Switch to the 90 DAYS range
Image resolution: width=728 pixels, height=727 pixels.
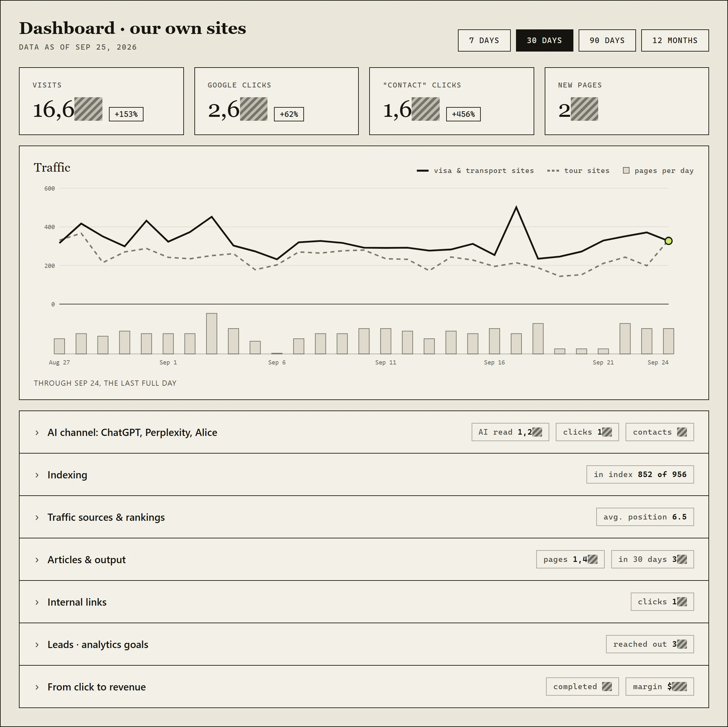point(607,40)
